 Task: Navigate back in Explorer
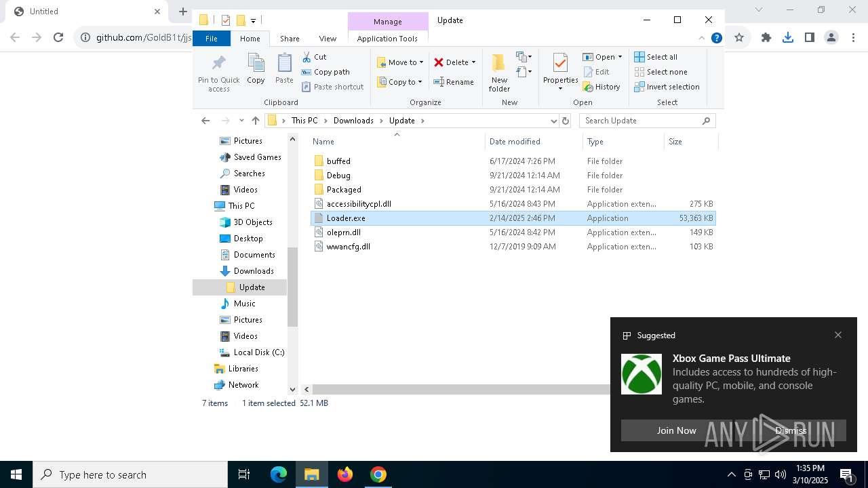[205, 121]
